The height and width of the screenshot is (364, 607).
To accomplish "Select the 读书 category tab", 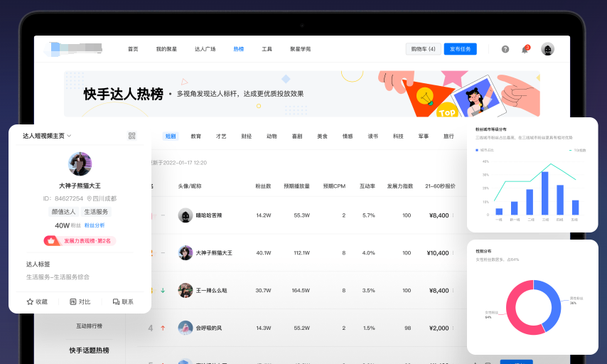I will 372,136.
